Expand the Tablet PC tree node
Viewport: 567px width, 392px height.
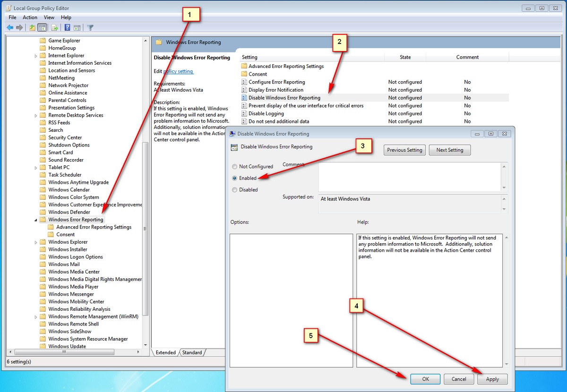36,168
